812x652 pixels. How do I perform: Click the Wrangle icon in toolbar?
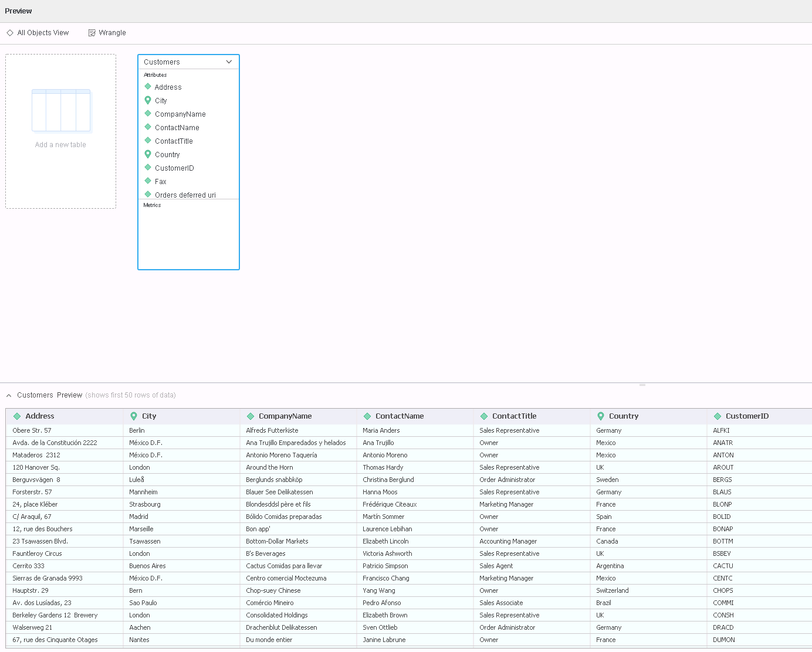[x=92, y=33]
